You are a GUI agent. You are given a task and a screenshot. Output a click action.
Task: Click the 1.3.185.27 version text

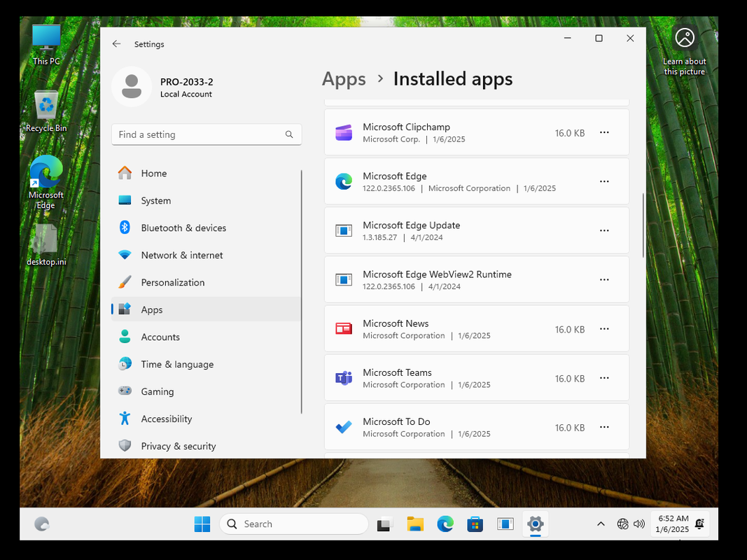tap(379, 237)
